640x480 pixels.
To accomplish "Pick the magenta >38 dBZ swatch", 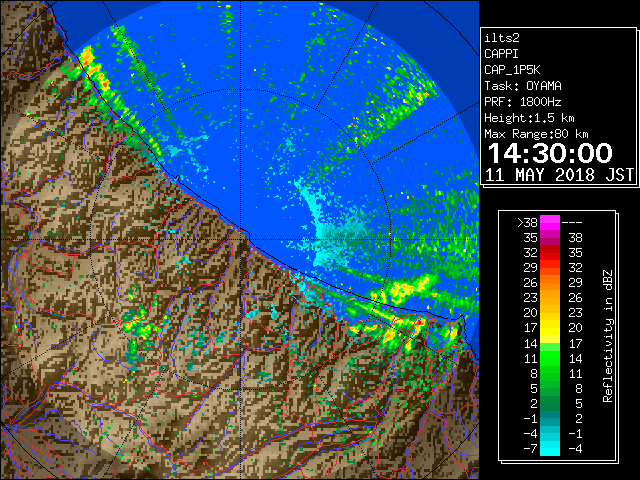I will (550, 222).
